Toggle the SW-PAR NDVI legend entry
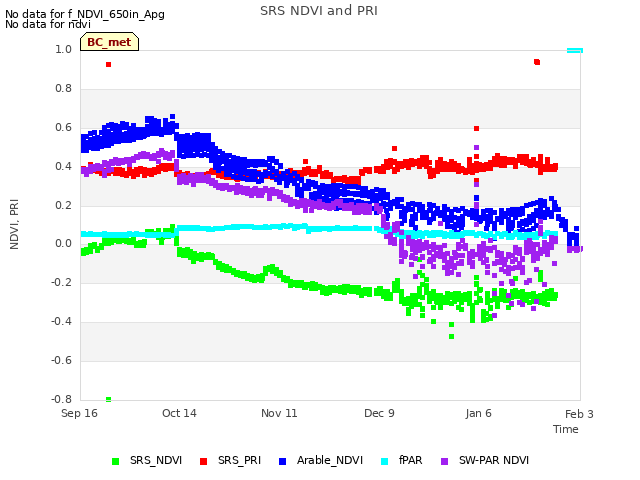 pyautogui.click(x=485, y=460)
